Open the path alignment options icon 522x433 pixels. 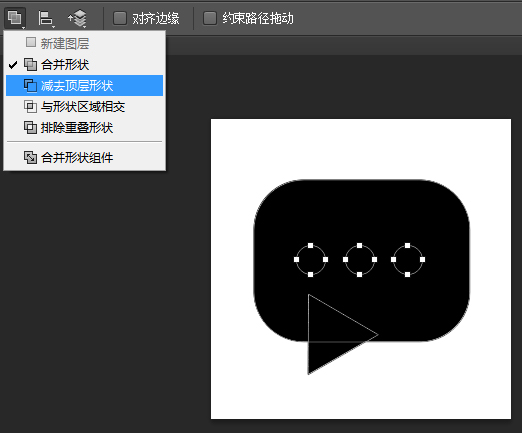[46, 18]
